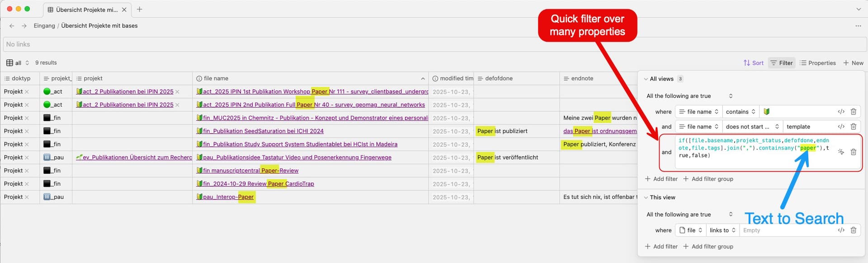This screenshot has width=868, height=263.
Task: Toggle code editor for 'file name contains' filter
Action: coord(841,112)
